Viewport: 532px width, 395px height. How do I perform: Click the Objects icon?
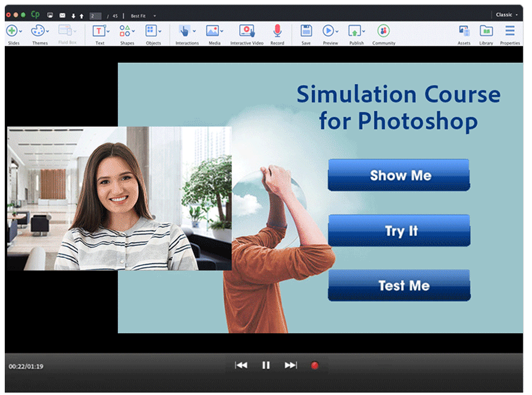[151, 31]
